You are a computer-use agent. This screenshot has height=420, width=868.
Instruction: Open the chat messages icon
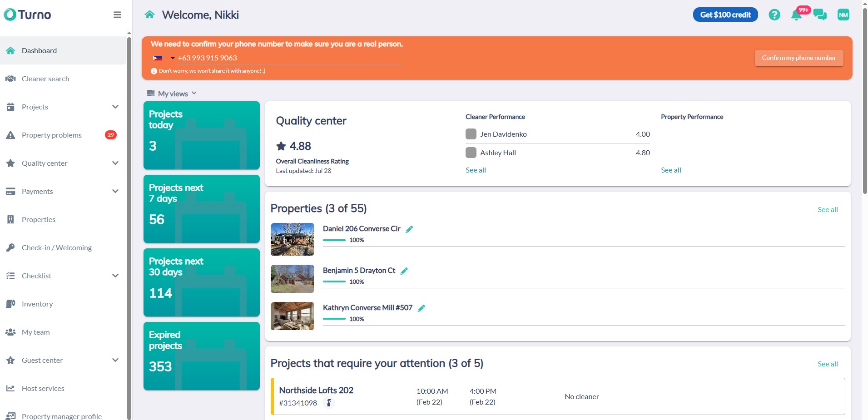click(820, 15)
